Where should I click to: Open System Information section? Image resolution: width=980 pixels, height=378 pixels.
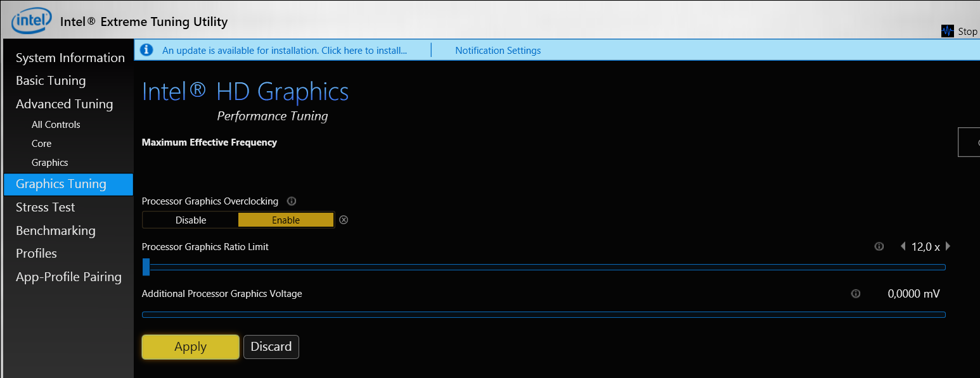(x=70, y=58)
